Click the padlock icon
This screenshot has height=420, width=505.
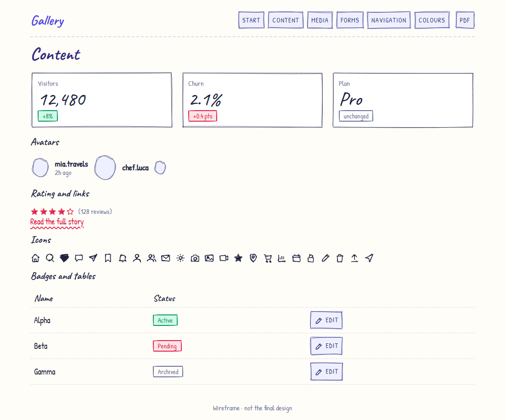(x=311, y=258)
